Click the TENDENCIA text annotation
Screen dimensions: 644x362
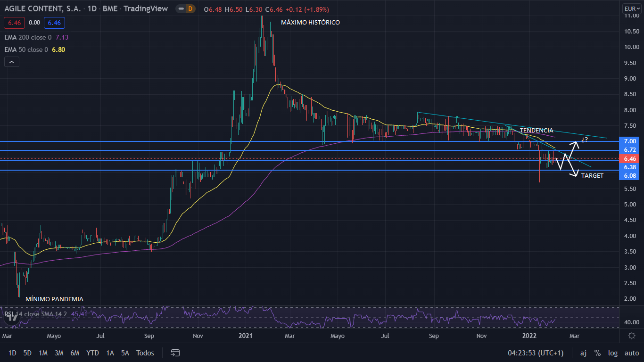tap(537, 130)
